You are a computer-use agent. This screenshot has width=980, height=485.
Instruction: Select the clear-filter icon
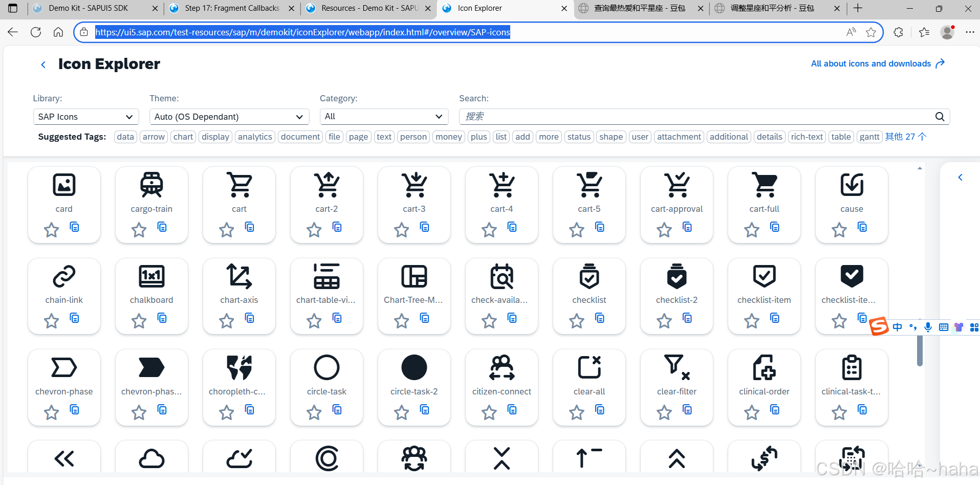click(x=677, y=367)
